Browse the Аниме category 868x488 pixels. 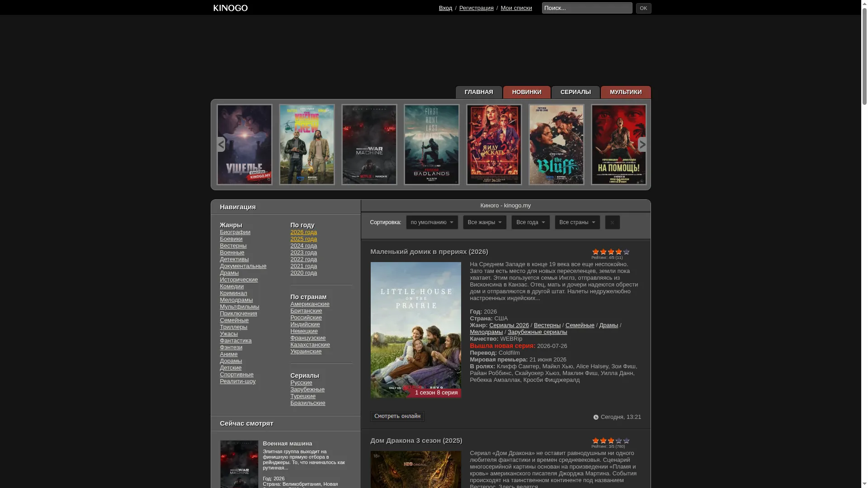pyautogui.click(x=229, y=354)
